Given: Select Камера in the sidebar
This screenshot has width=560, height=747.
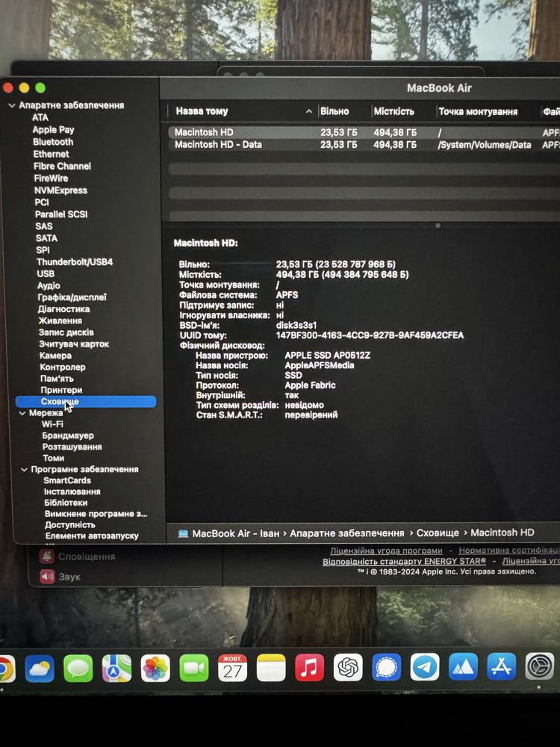Looking at the screenshot, I should point(55,356).
